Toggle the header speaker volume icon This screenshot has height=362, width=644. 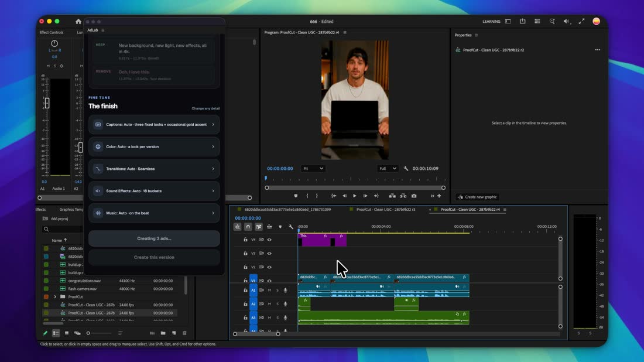[566, 21]
